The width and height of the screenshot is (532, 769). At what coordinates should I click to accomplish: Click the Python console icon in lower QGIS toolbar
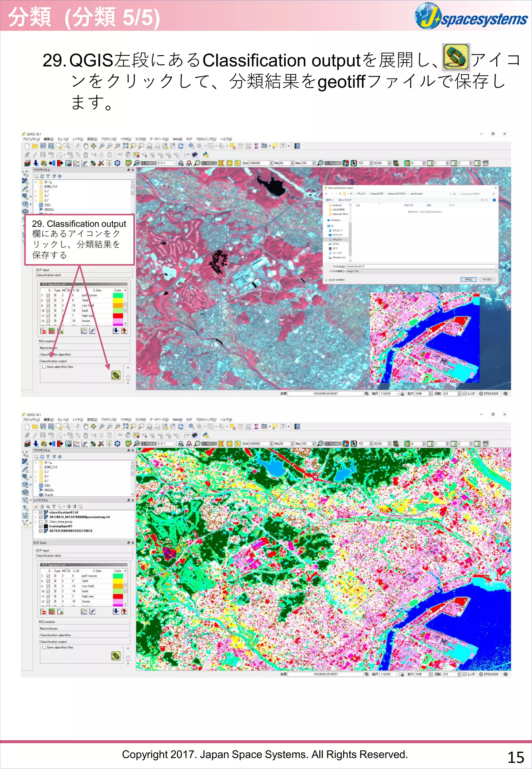[x=206, y=435]
